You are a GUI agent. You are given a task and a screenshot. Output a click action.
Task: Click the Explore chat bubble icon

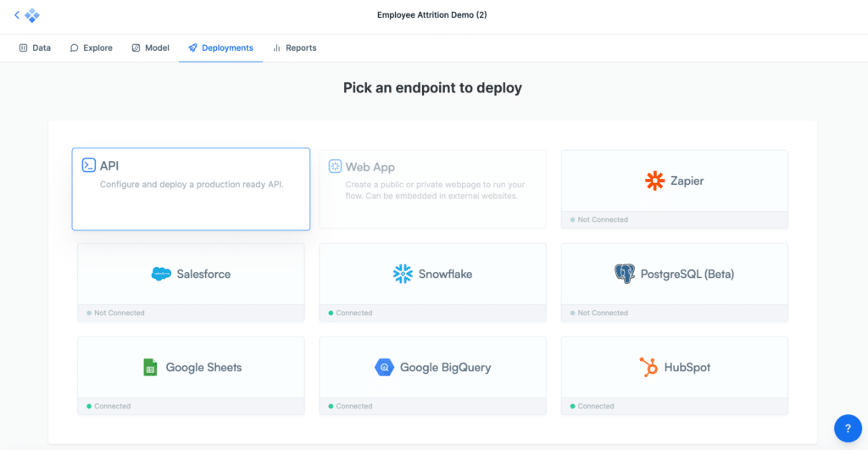click(x=75, y=48)
